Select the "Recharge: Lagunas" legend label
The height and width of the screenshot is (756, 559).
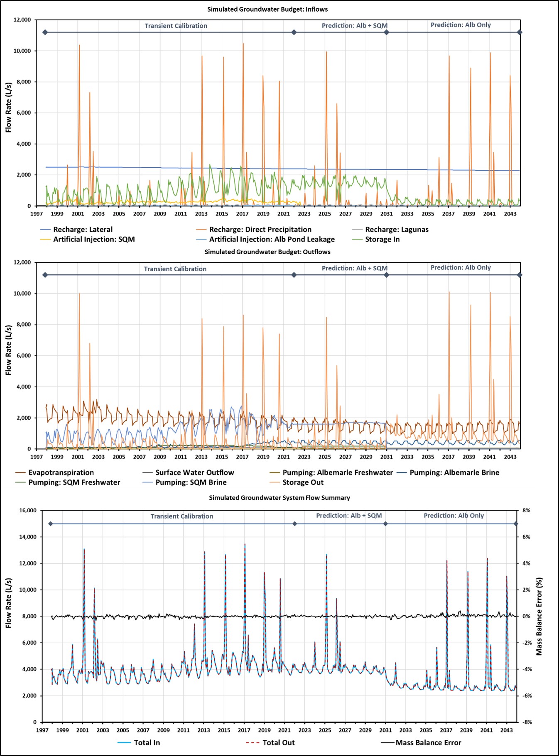[x=397, y=230]
